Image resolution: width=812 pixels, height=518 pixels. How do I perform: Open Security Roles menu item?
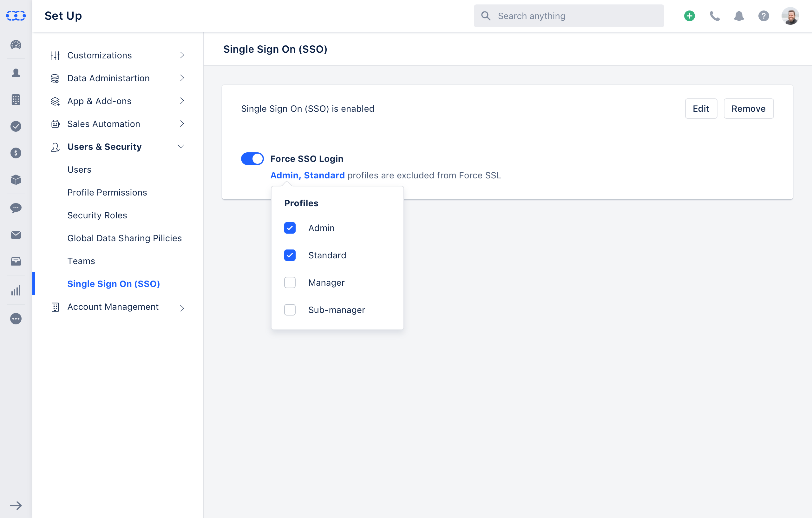[97, 215]
